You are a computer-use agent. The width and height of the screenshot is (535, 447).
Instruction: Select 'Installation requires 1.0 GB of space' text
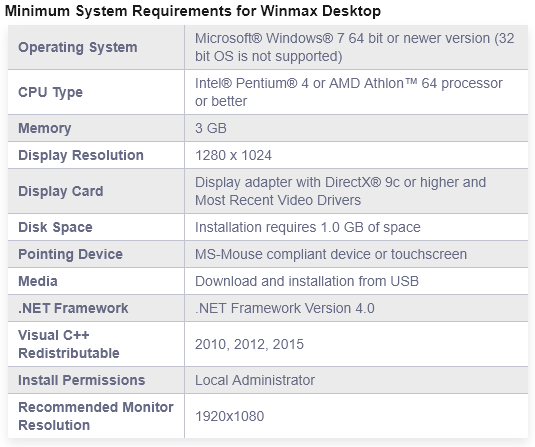[x=308, y=227]
